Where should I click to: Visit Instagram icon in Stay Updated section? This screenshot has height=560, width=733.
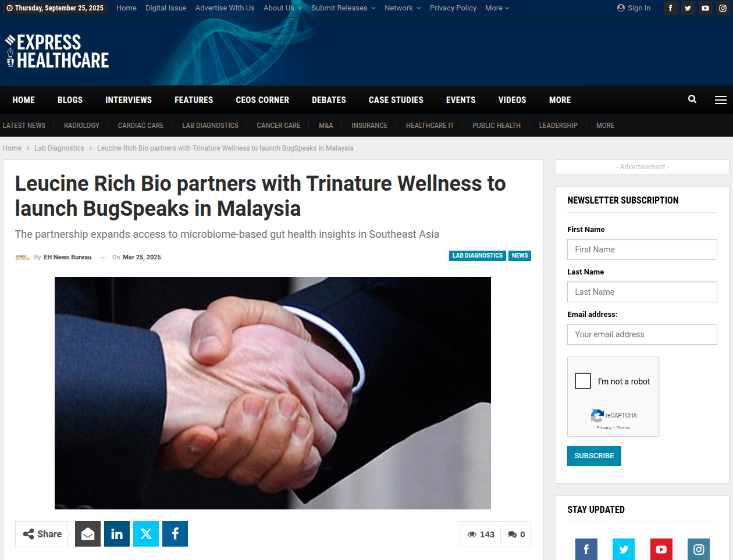click(x=699, y=549)
